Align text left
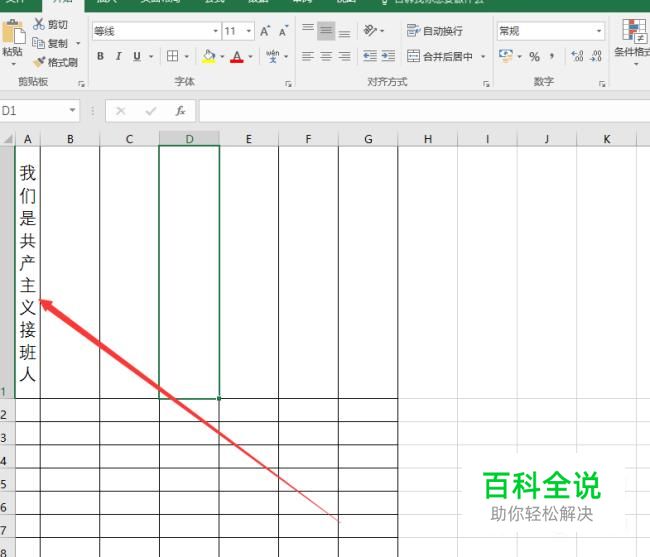The image size is (650, 557). tap(308, 56)
